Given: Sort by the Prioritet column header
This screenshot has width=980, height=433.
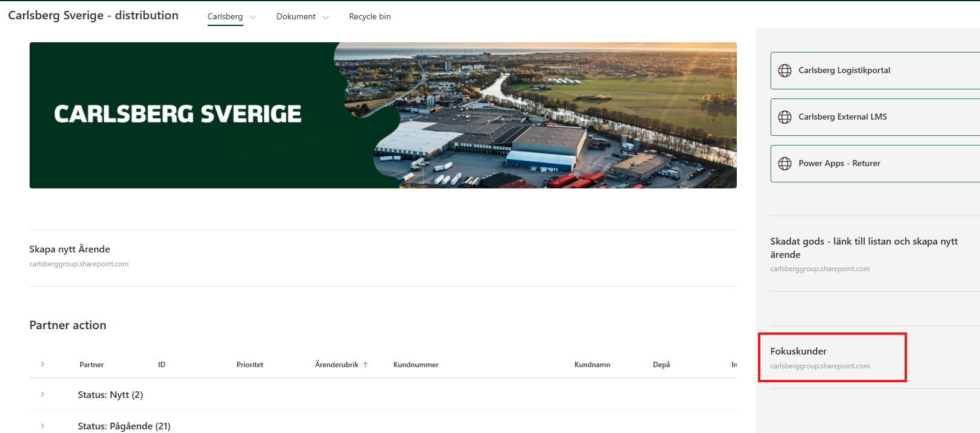Looking at the screenshot, I should pyautogui.click(x=250, y=365).
